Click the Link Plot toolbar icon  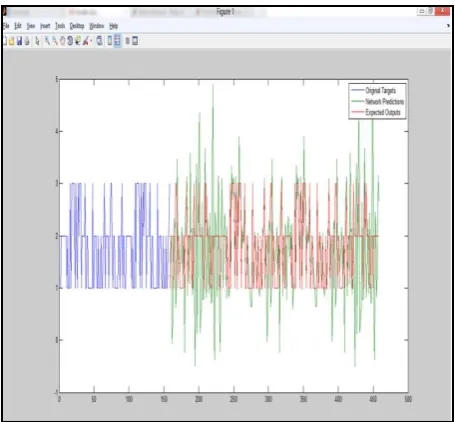click(x=99, y=41)
